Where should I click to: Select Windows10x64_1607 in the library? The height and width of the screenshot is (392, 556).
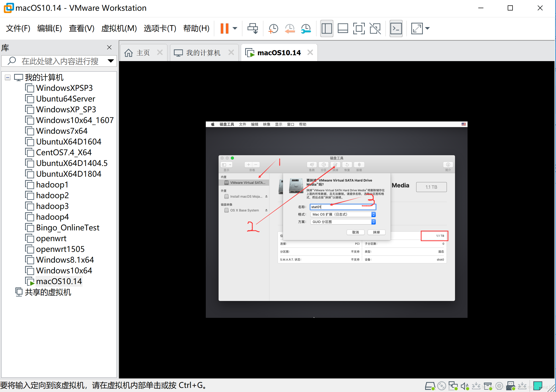75,120
